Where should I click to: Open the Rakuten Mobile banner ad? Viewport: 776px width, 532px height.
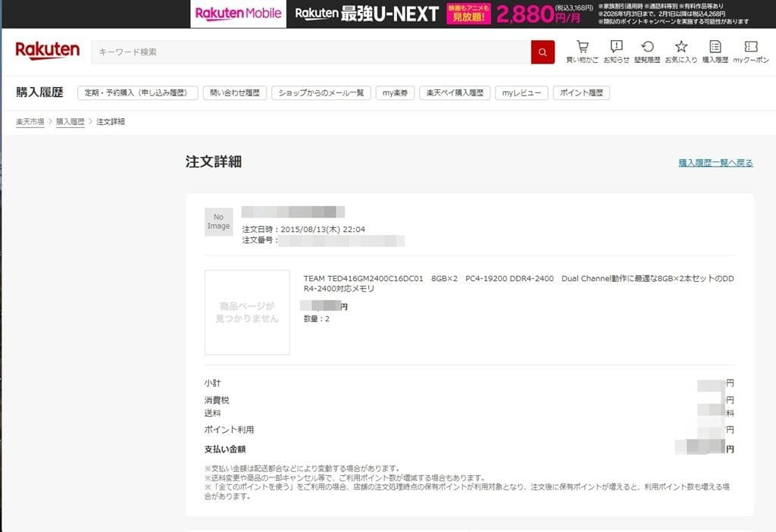(238, 14)
